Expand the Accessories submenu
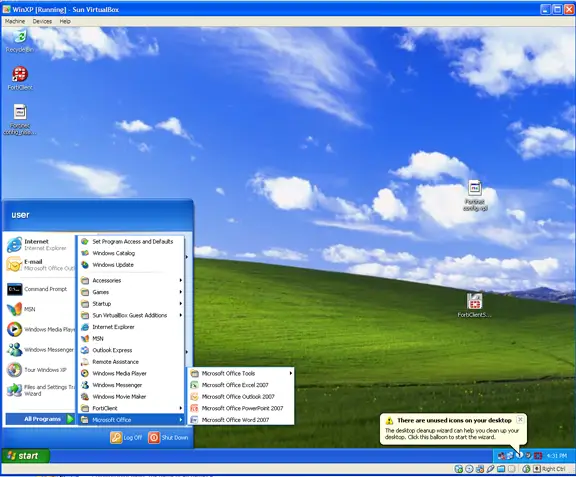The height and width of the screenshot is (477, 576). click(x=132, y=280)
